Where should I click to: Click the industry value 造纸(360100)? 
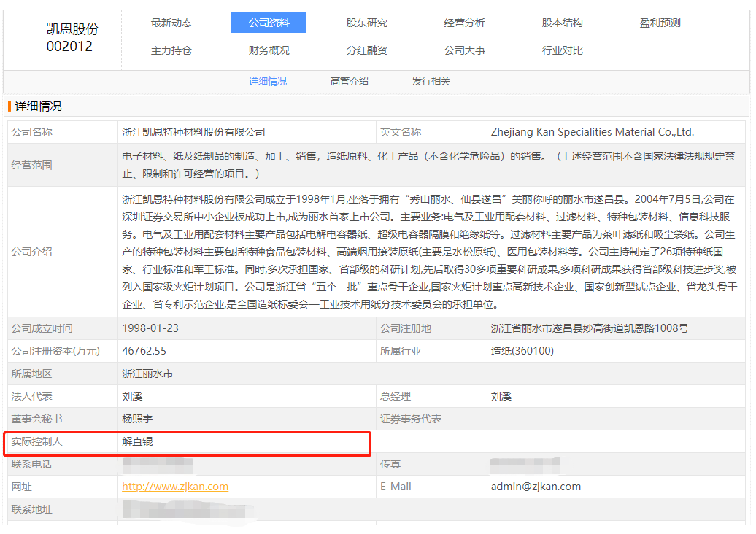522,351
